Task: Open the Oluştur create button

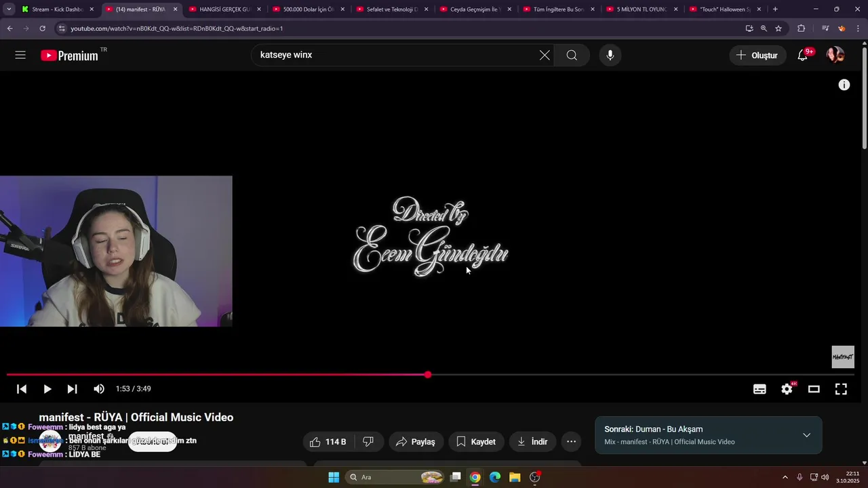Action: (757, 55)
